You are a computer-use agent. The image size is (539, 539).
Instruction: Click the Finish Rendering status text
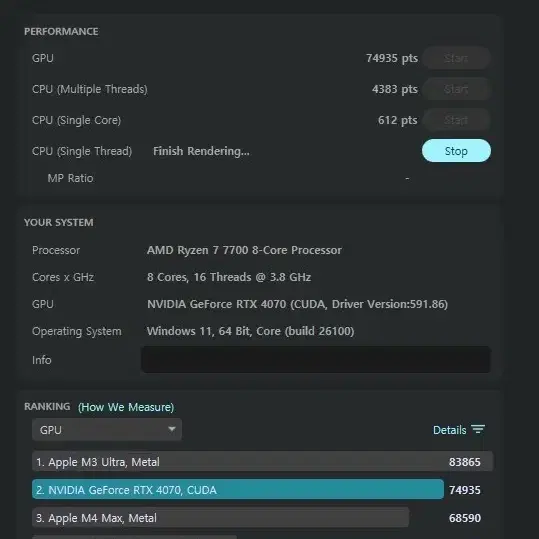point(201,151)
